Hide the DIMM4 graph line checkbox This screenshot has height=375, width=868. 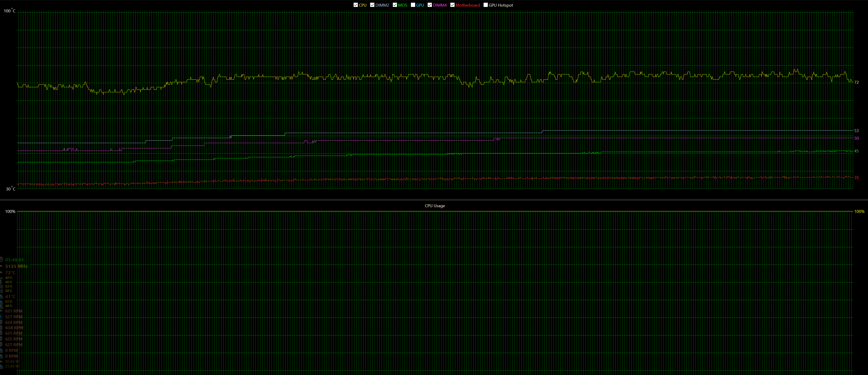(x=430, y=5)
